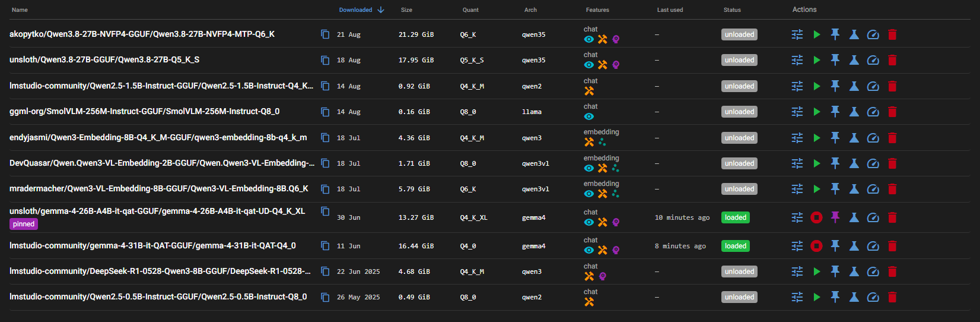The width and height of the screenshot is (980, 322).
Task: Select the '21.29 GiB' size cell
Action: coord(416,34)
